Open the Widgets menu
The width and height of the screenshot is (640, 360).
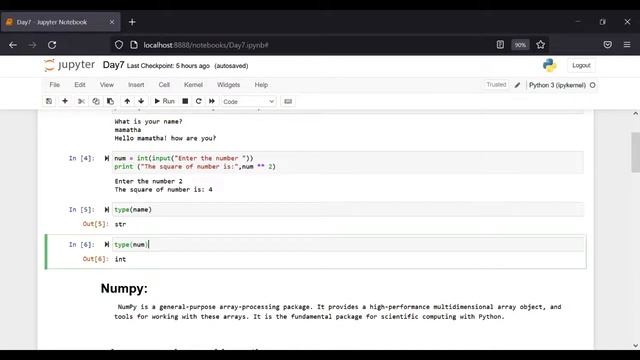coord(229,85)
